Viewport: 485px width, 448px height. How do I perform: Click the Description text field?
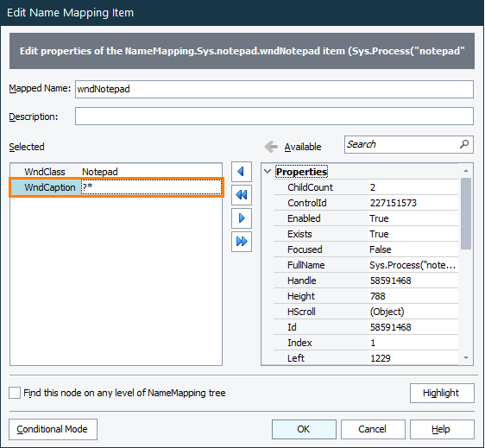[274, 117]
